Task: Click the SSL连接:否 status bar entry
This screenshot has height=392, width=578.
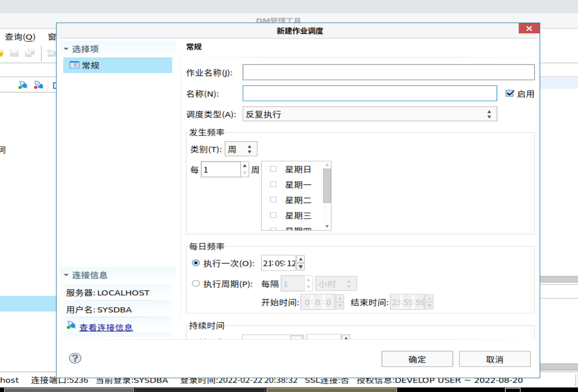Action: point(327,380)
